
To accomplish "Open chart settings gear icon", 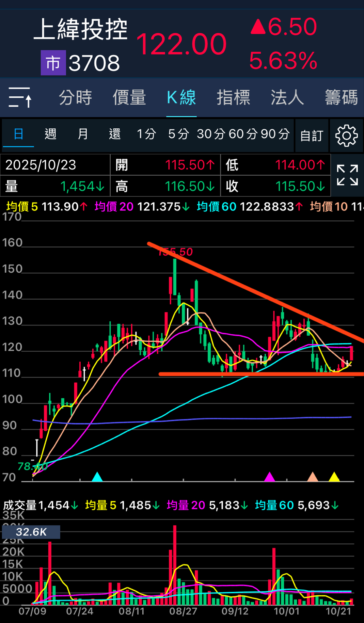I will click(346, 135).
